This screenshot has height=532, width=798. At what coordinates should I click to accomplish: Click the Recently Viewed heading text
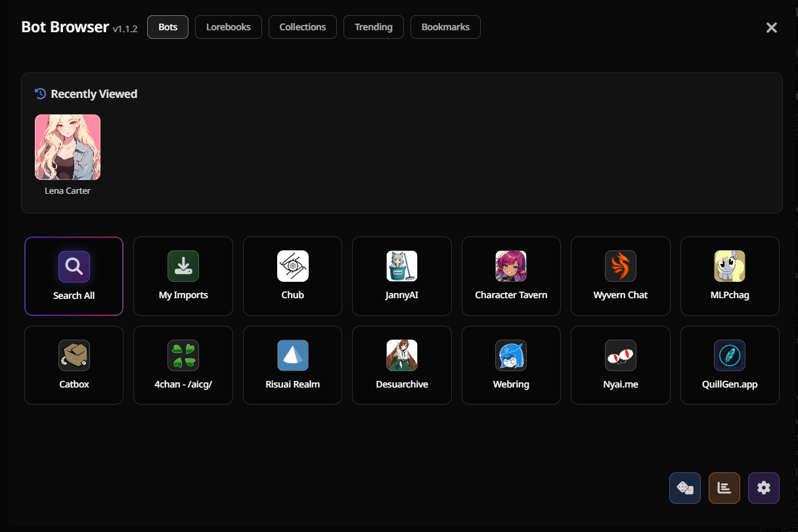coord(94,94)
